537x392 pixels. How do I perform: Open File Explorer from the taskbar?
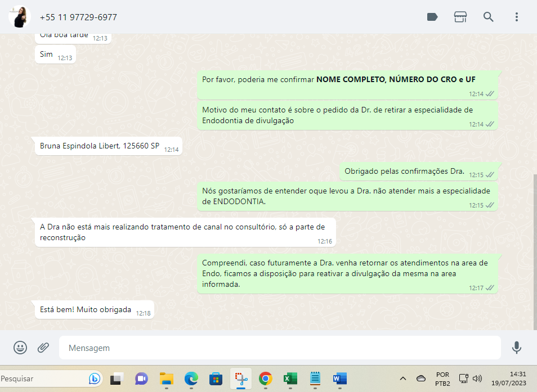click(167, 379)
